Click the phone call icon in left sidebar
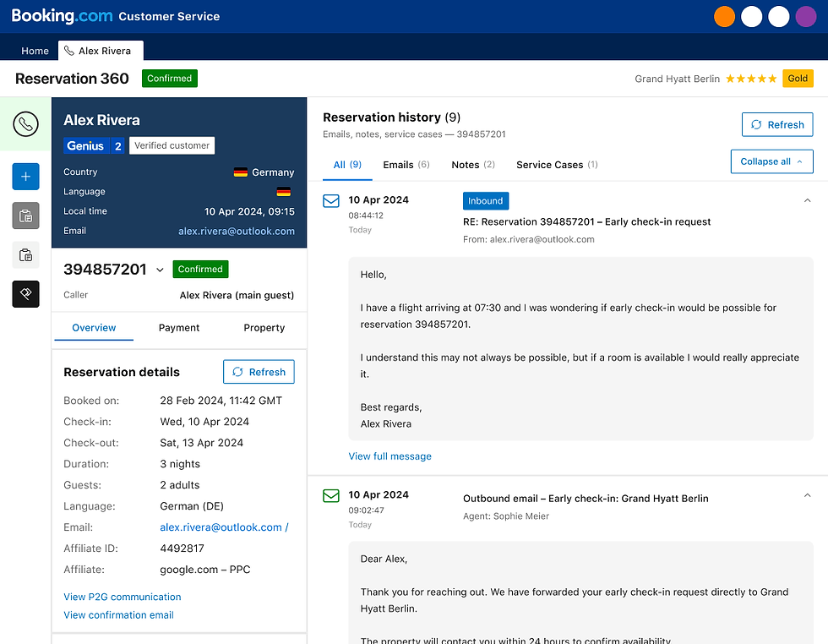Viewport: 828px width, 644px height. [25, 124]
